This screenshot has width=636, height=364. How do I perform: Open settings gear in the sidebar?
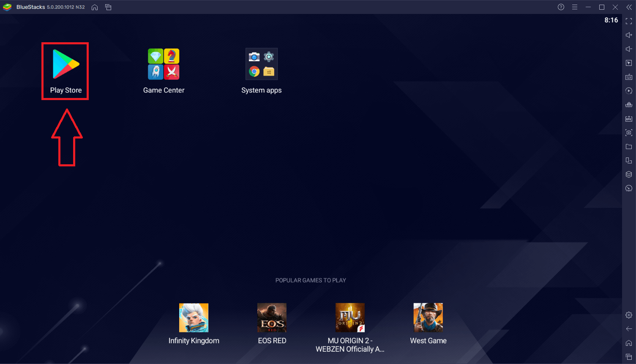(629, 315)
